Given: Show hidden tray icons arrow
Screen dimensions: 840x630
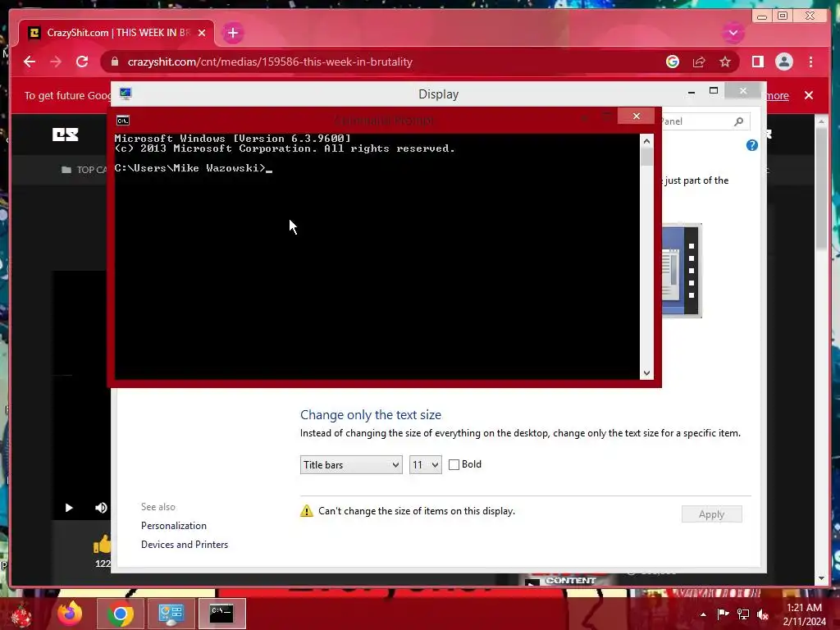Looking at the screenshot, I should [703, 614].
